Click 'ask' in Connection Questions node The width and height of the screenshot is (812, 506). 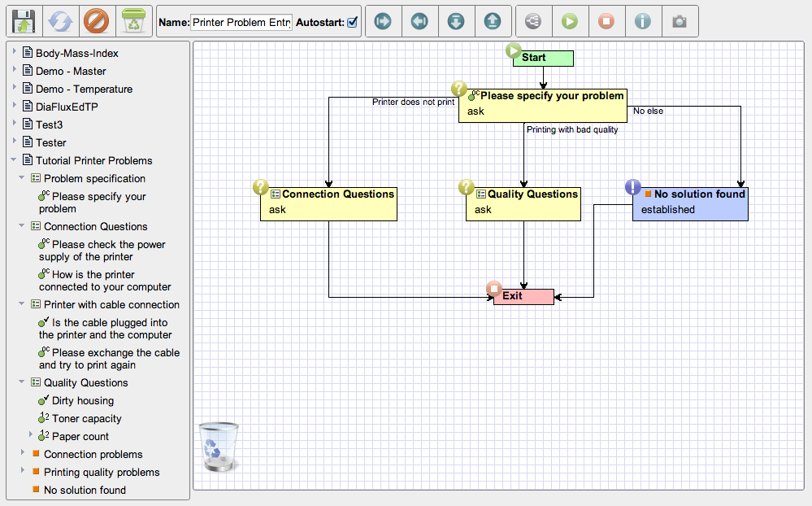tap(277, 209)
